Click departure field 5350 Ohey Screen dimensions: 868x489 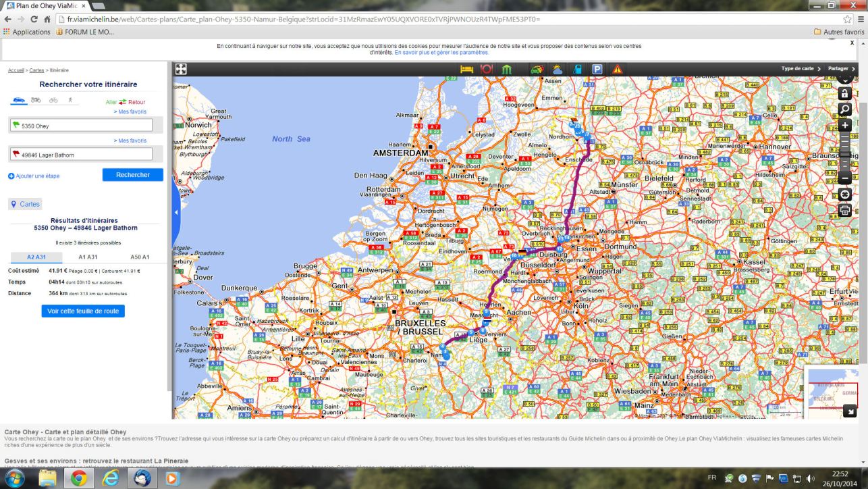81,126
